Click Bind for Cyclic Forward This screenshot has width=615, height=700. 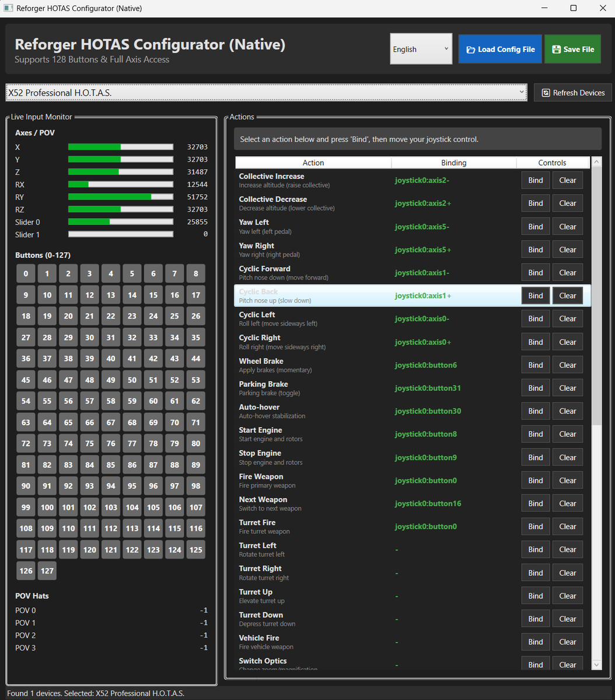coord(536,272)
